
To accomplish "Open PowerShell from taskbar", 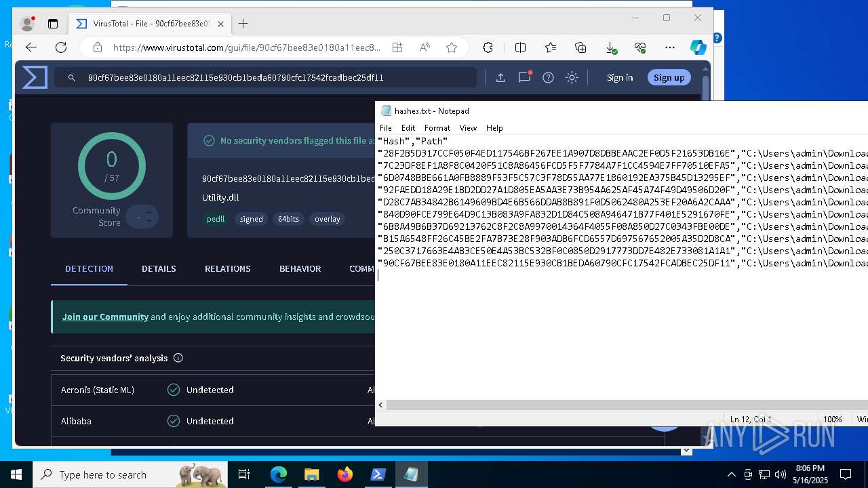I will pyautogui.click(x=378, y=474).
